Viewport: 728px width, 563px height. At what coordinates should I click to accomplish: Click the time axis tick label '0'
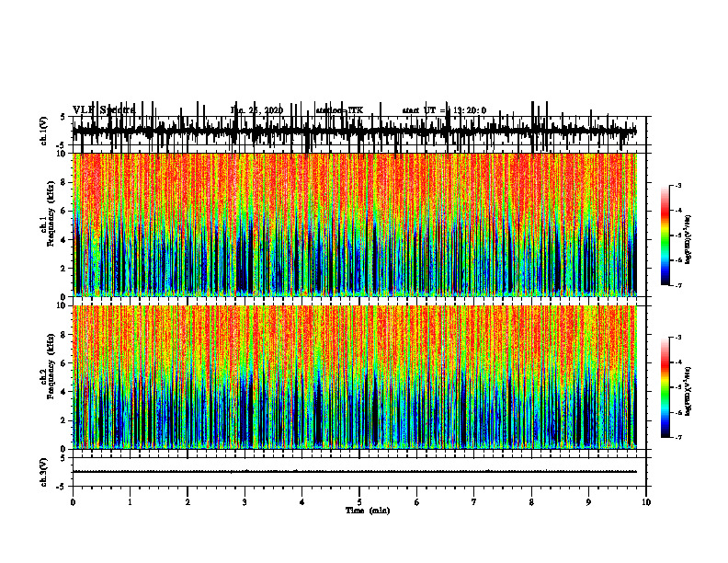click(x=73, y=502)
